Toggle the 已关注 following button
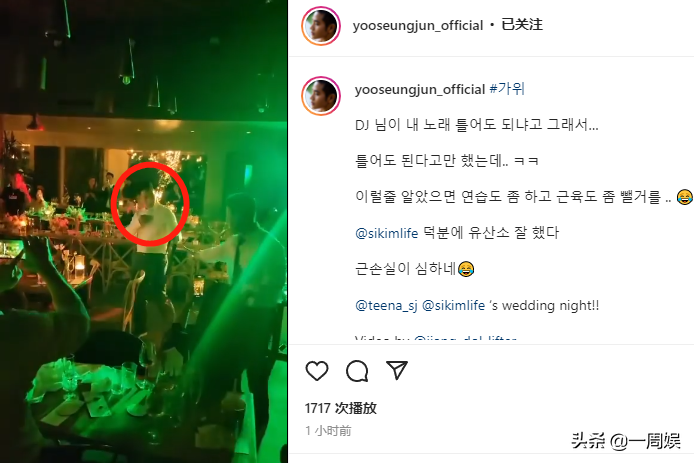Viewport: 694px width, 463px height. point(522,24)
